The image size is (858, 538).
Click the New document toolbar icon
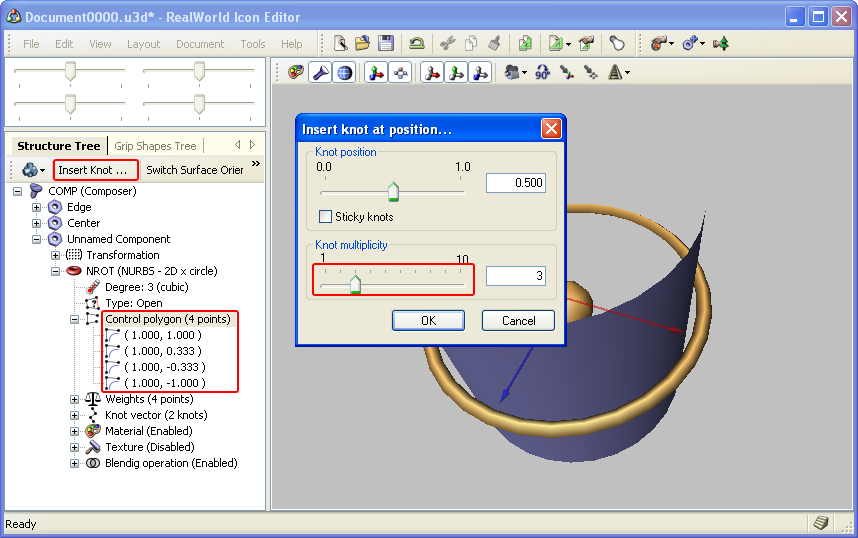340,43
